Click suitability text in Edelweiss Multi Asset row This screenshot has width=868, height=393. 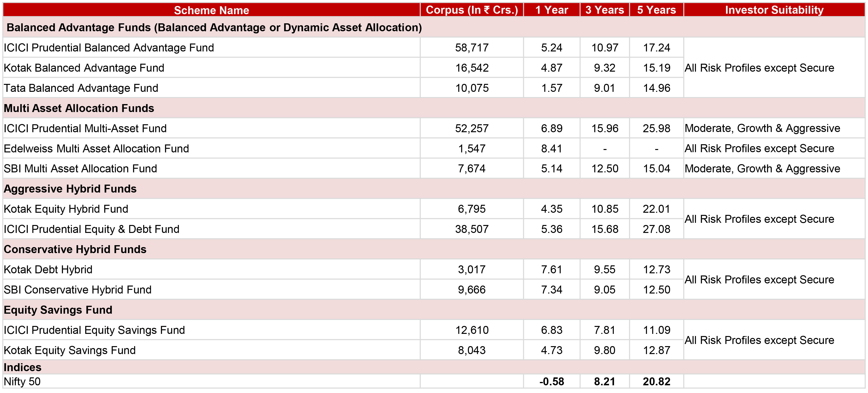[759, 149]
